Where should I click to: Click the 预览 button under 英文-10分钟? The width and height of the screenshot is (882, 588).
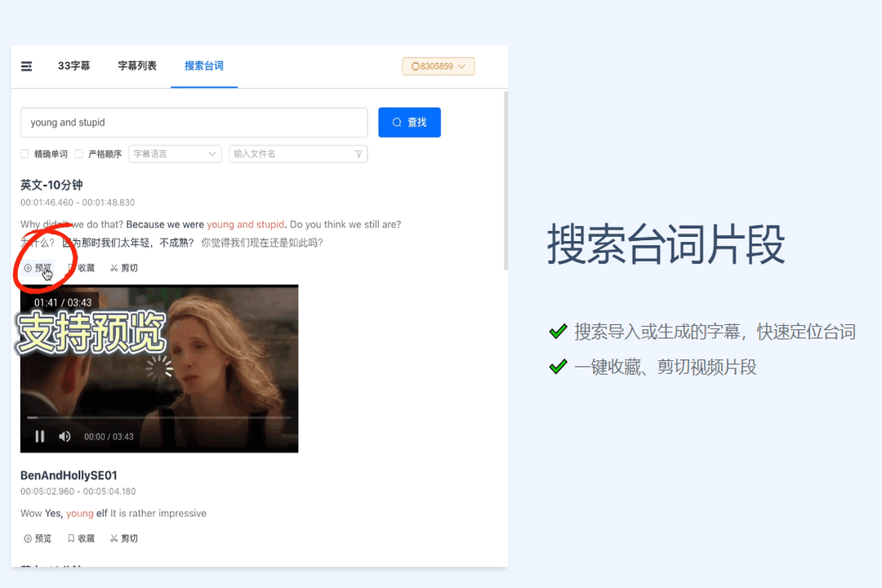point(38,268)
